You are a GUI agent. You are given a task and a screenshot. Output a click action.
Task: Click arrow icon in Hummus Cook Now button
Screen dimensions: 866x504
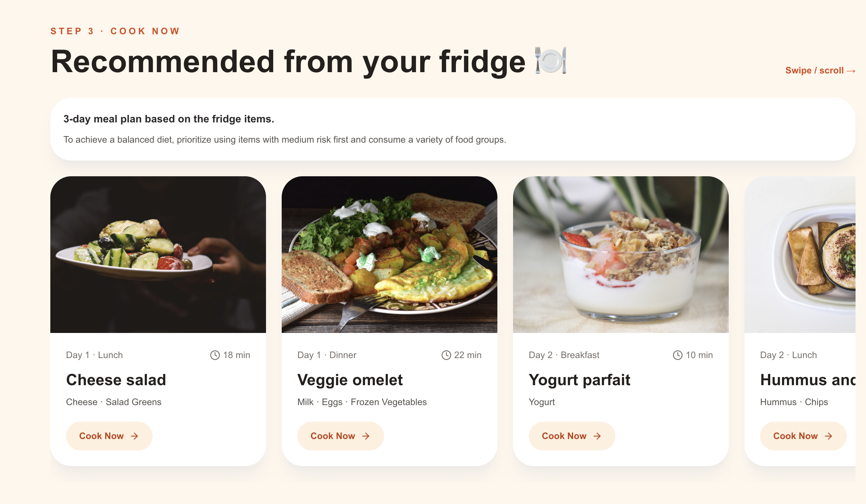(828, 436)
